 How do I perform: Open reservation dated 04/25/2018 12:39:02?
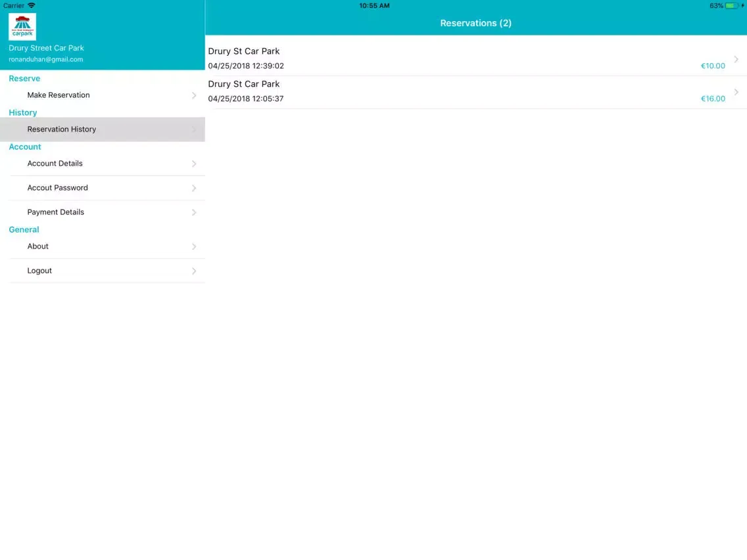476,59
